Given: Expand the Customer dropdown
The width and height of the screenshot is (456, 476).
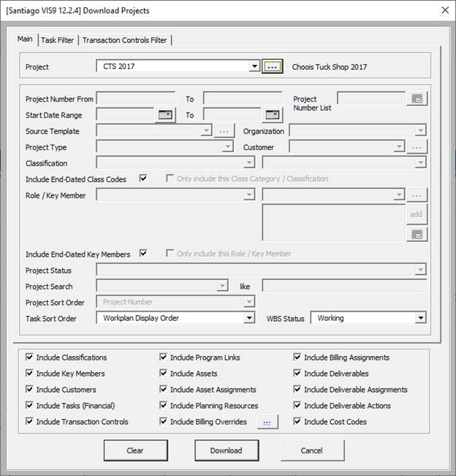Looking at the screenshot, I should 399,147.
